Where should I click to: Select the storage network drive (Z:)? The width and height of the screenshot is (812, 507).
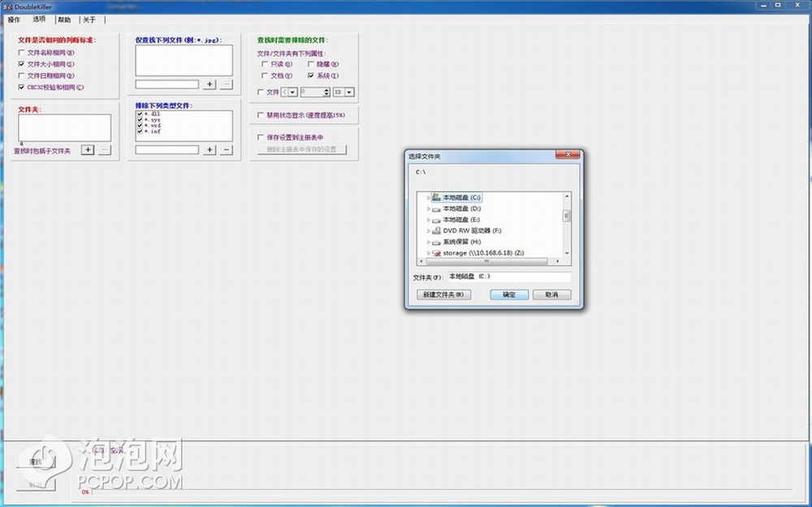click(484, 253)
